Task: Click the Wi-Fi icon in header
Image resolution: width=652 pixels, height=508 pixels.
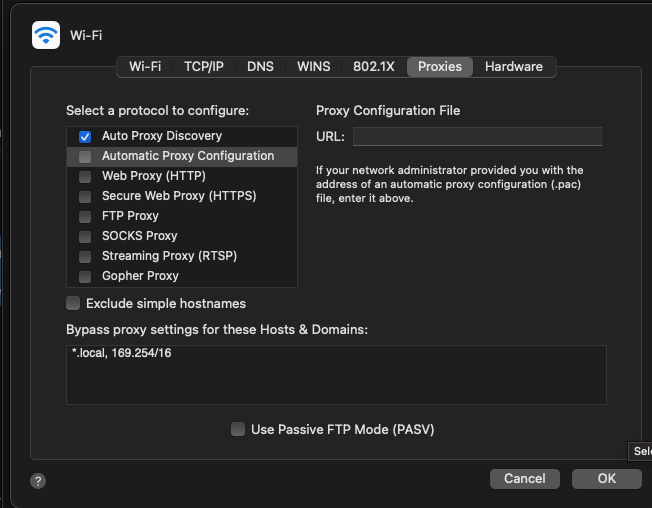Action: pos(46,35)
